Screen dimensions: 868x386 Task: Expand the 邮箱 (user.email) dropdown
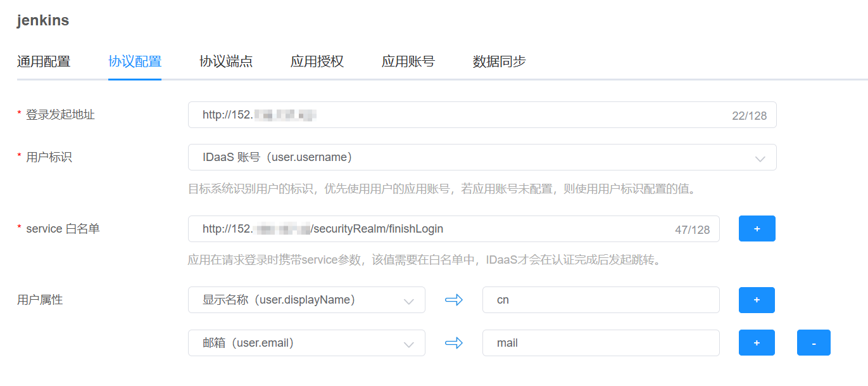pos(306,343)
